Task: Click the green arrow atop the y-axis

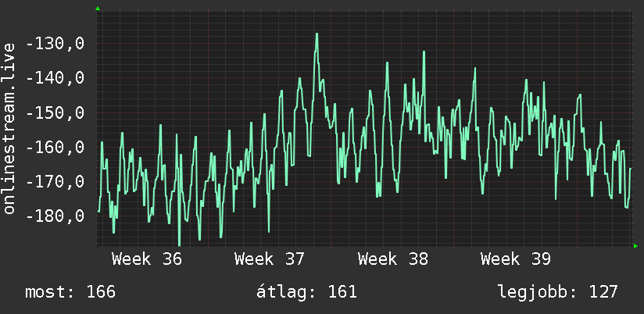Action: click(98, 9)
